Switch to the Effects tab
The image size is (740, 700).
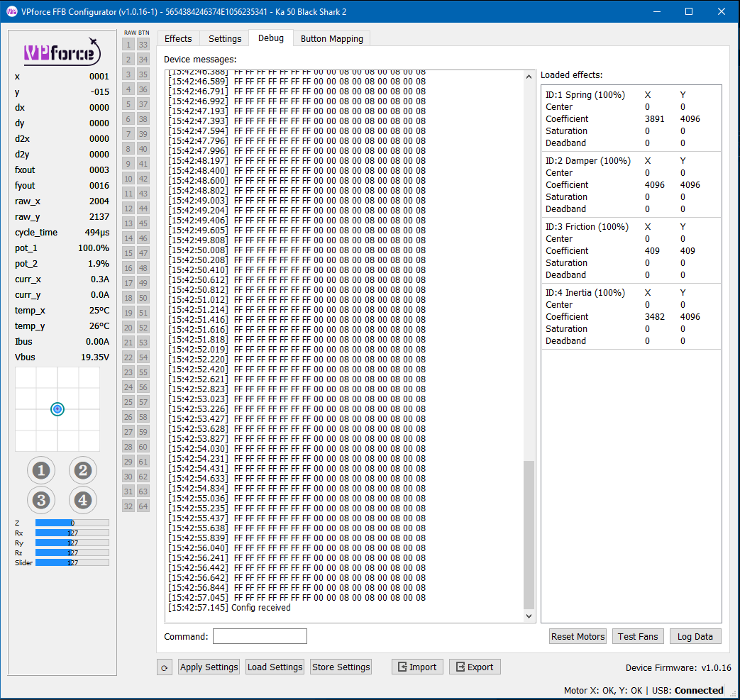(178, 39)
